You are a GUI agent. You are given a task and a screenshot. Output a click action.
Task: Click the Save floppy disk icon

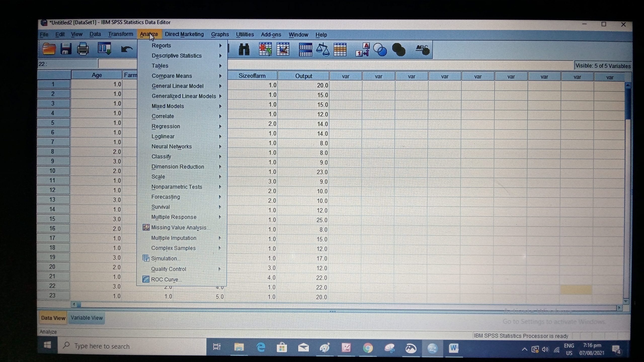[66, 49]
